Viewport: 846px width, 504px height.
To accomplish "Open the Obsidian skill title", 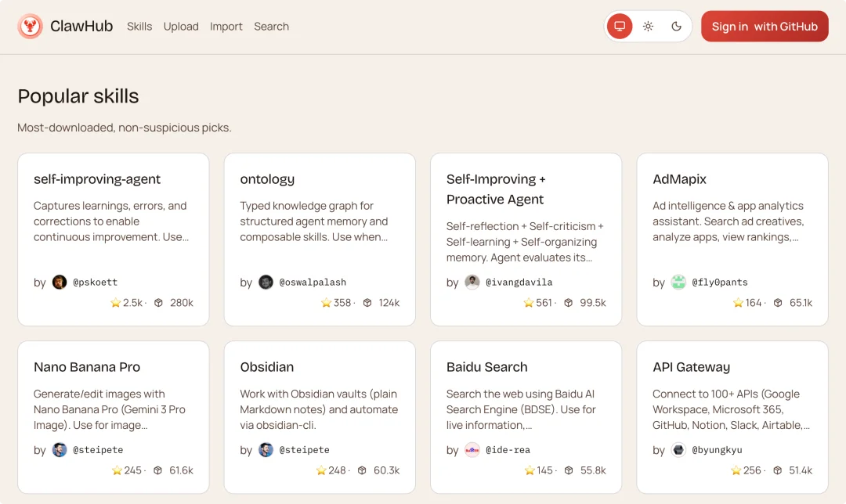I will 267,367.
